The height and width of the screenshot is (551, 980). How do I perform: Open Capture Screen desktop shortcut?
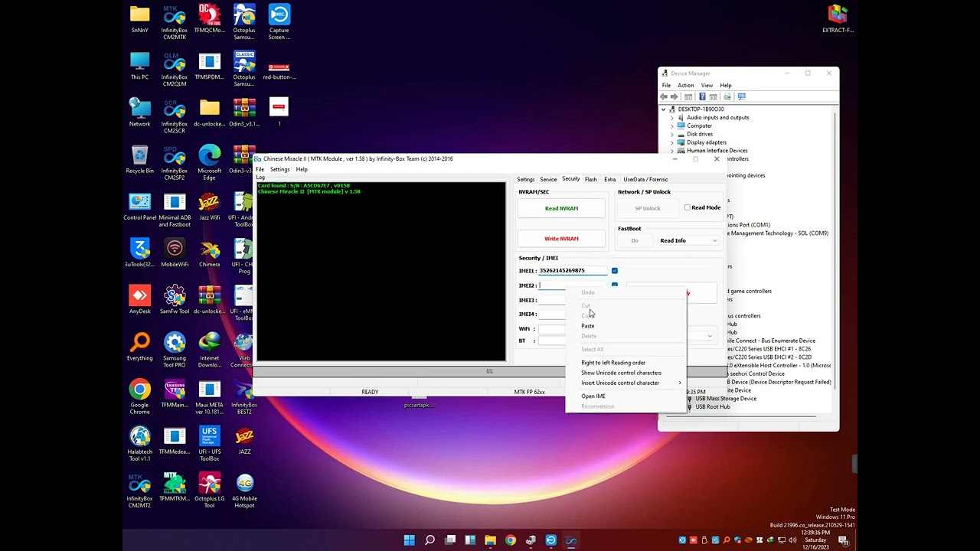click(x=279, y=23)
